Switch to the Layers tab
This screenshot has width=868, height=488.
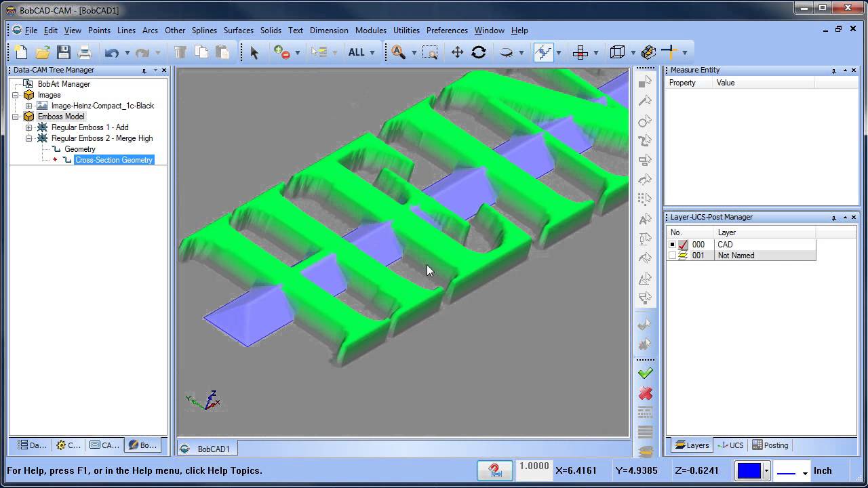(x=692, y=445)
